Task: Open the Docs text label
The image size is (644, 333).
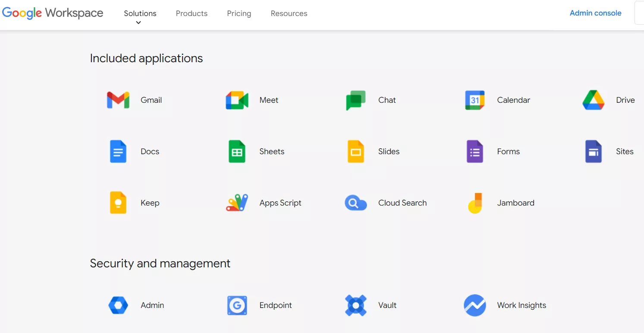Action: point(150,152)
